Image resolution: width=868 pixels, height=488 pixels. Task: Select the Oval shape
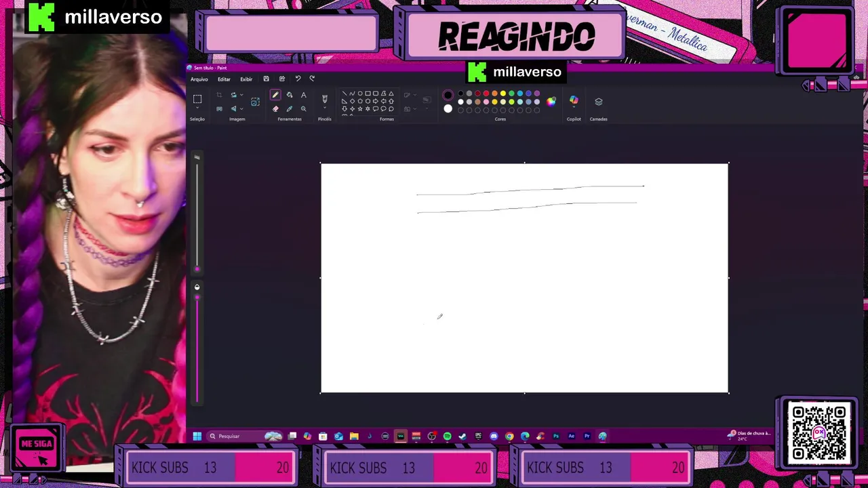pos(360,94)
